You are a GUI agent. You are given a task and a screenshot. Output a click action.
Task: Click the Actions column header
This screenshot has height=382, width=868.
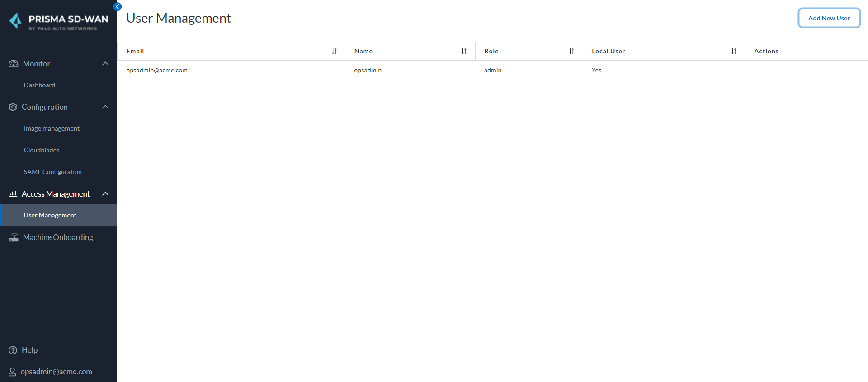click(x=766, y=51)
